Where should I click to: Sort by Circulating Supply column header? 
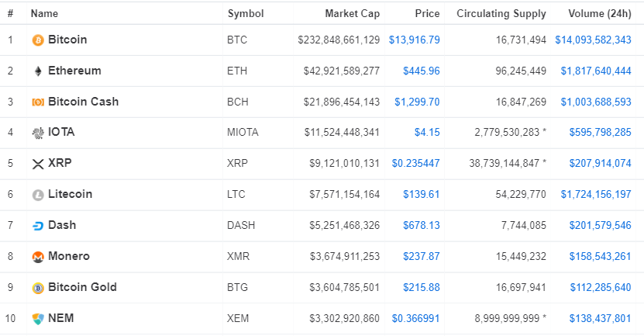coord(501,13)
